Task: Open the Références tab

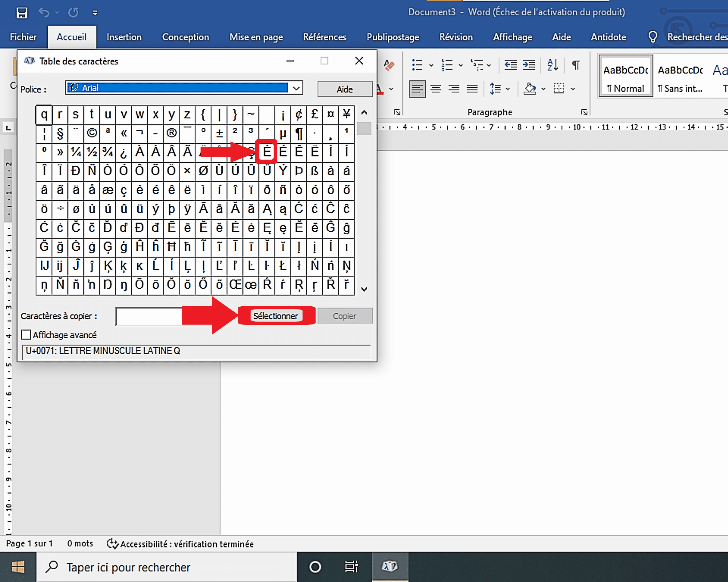Action: 325,37
